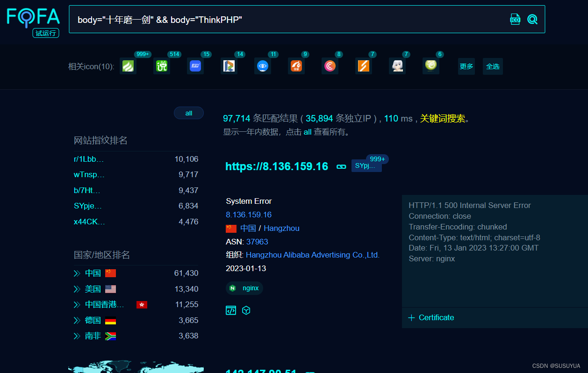
Task: Expand 南非 in country ranking
Action: point(77,336)
